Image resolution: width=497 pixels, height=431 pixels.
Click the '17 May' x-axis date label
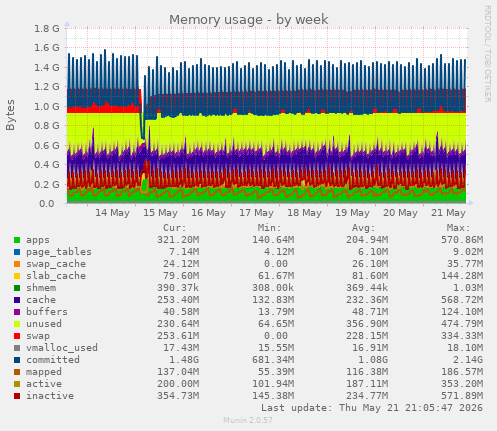(x=256, y=213)
